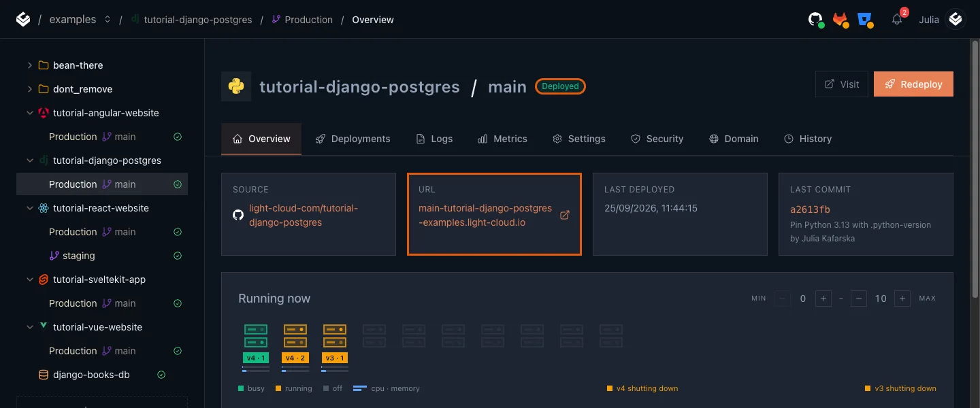Click the status check of django-books-db

[161, 375]
